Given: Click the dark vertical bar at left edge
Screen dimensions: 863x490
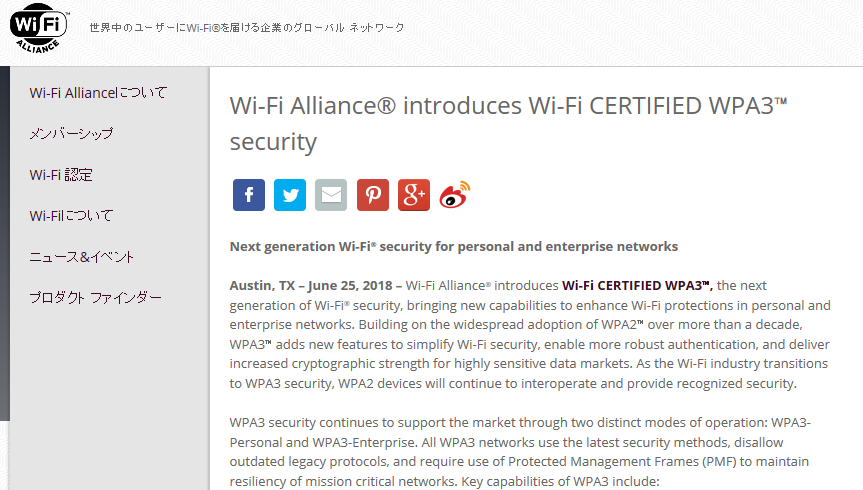Looking at the screenshot, I should tap(5, 243).
